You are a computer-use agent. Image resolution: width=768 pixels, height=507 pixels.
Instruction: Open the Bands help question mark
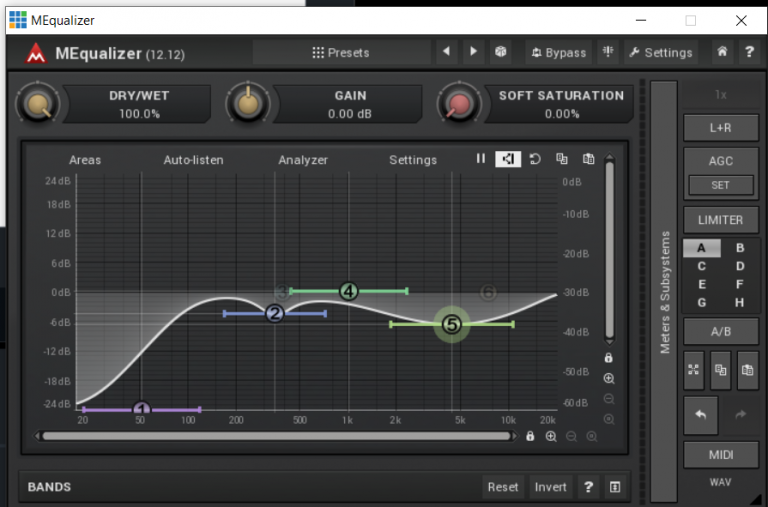coord(588,487)
